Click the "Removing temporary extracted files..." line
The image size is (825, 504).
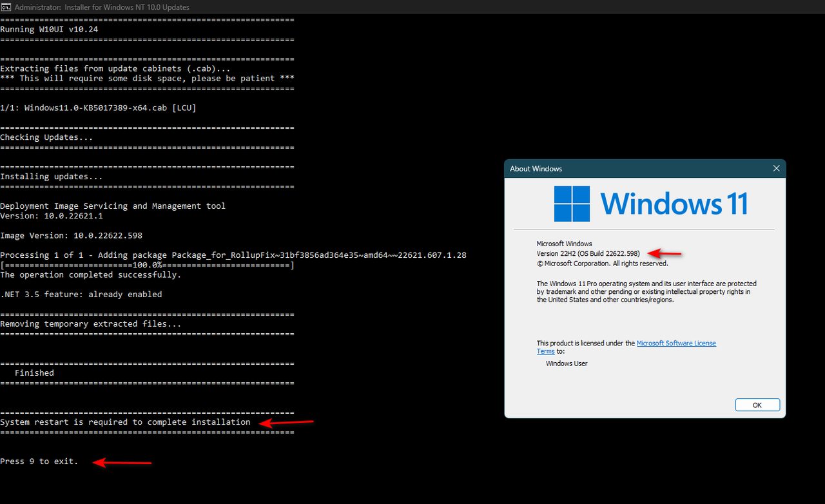(90, 324)
